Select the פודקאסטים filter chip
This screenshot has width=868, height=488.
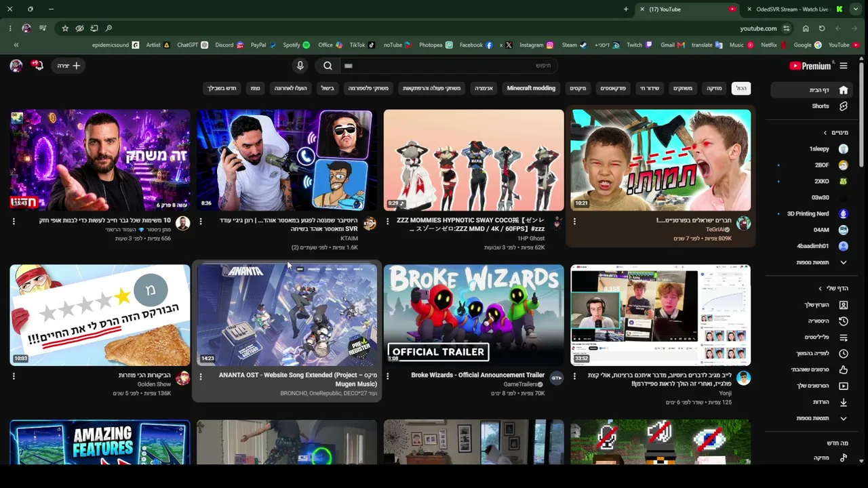[613, 88]
